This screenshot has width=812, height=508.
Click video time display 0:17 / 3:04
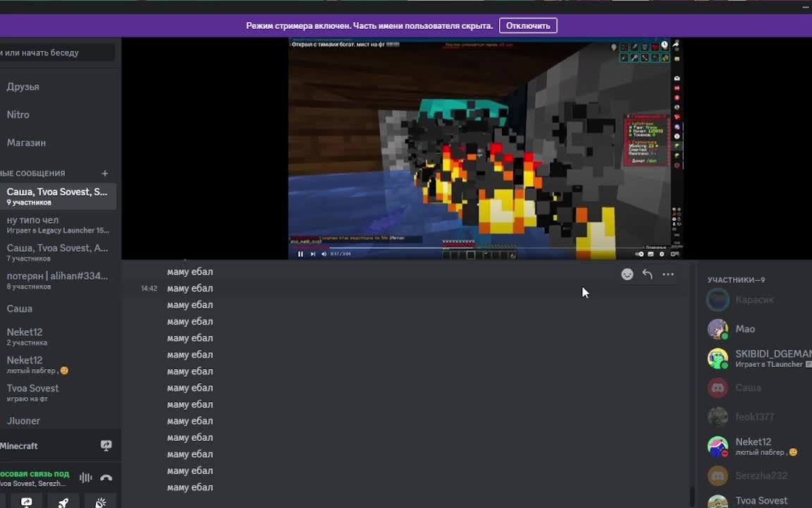340,254
